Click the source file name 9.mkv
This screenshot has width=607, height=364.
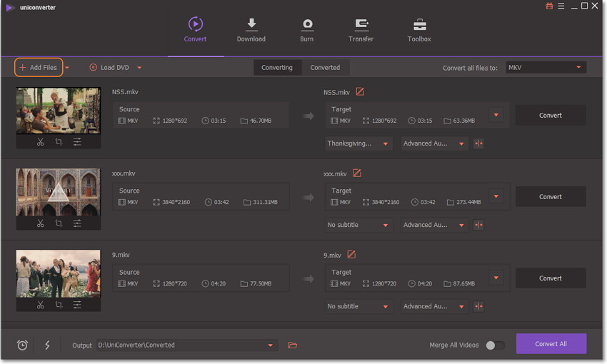(121, 255)
